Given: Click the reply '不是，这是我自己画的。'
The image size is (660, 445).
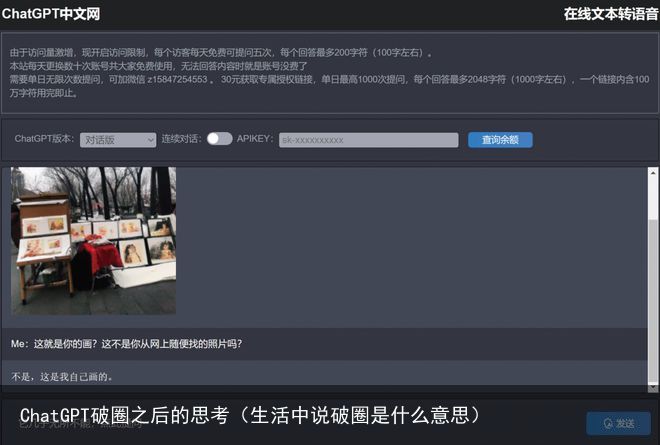Looking at the screenshot, I should [x=62, y=376].
